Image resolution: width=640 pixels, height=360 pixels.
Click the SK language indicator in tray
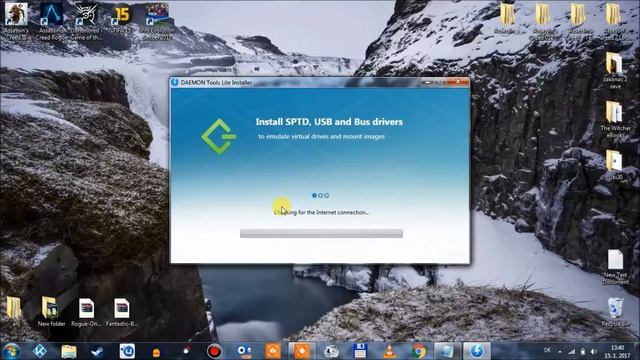click(547, 350)
